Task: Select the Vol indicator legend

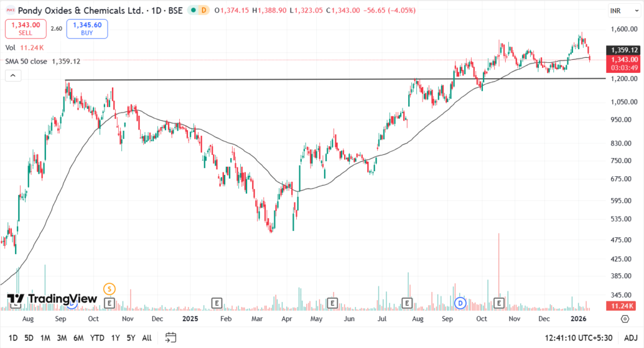Action: coord(10,48)
